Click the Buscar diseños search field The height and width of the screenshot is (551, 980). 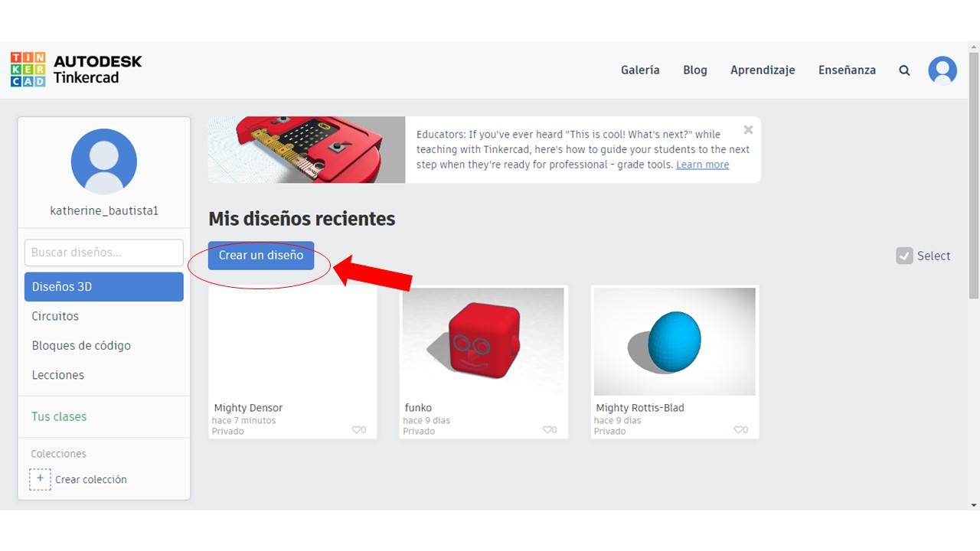click(x=104, y=253)
